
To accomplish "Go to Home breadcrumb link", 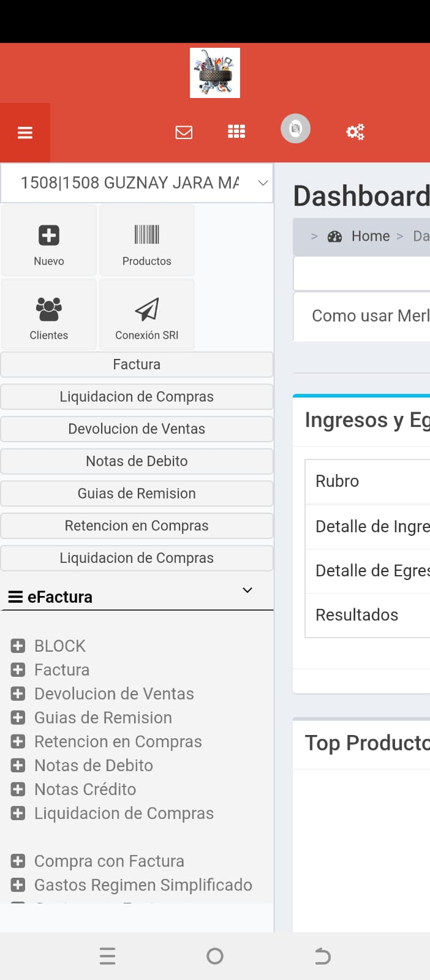I will (x=370, y=236).
